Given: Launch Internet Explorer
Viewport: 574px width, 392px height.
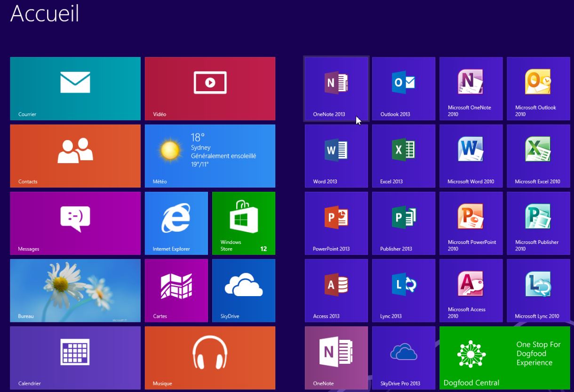Looking at the screenshot, I should tap(176, 223).
